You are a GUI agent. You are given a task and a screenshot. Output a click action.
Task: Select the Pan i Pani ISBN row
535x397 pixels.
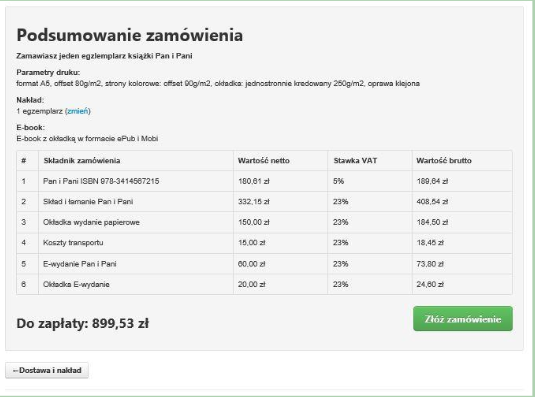(x=264, y=181)
